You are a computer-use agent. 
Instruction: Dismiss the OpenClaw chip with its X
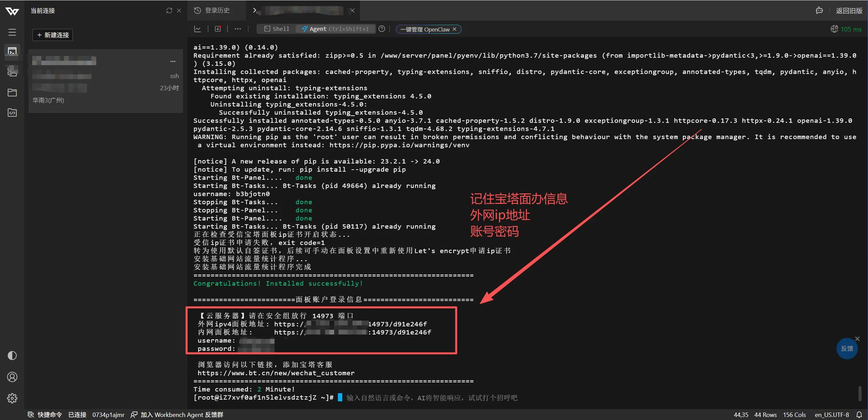tap(455, 29)
